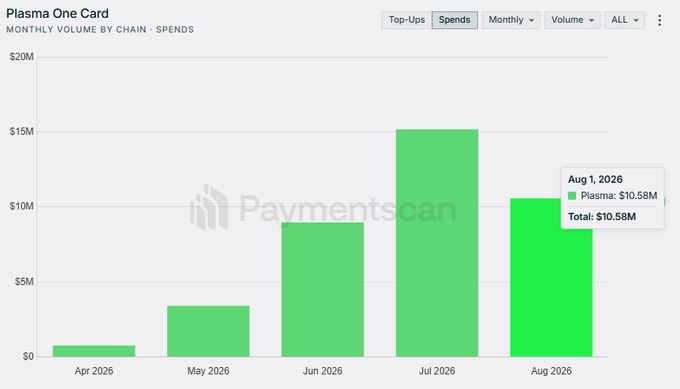Switch to the Top-Ups view
The width and height of the screenshot is (680, 389).
point(406,20)
